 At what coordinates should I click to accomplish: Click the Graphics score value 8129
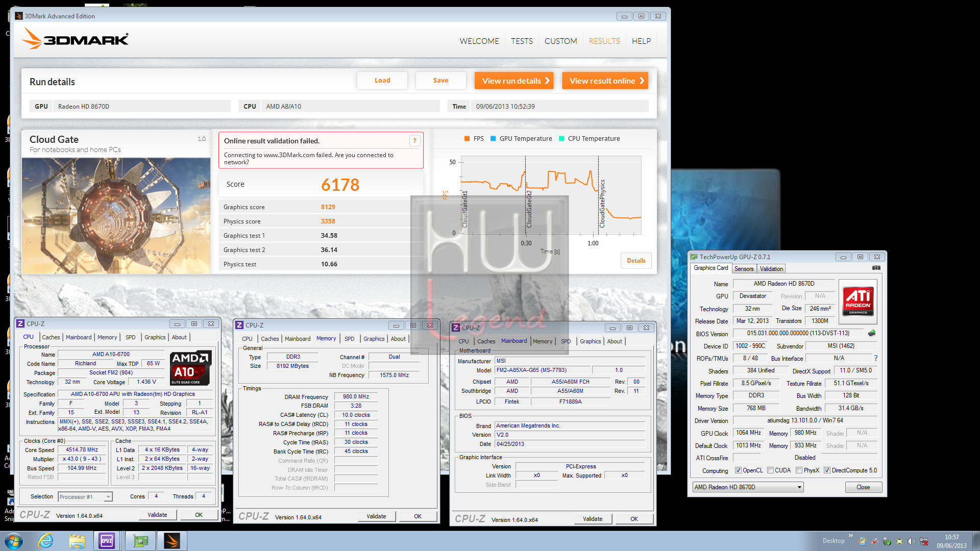(x=328, y=207)
